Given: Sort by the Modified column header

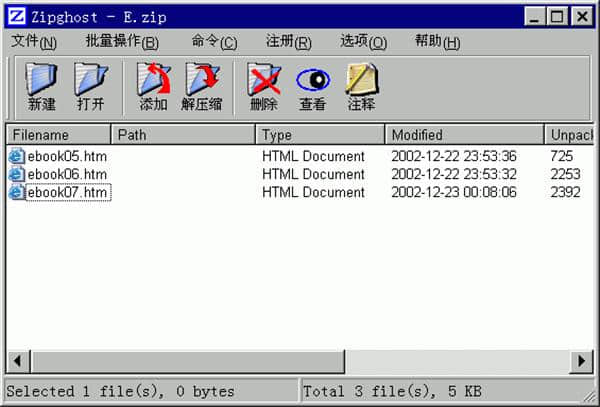Looking at the screenshot, I should pos(464,135).
